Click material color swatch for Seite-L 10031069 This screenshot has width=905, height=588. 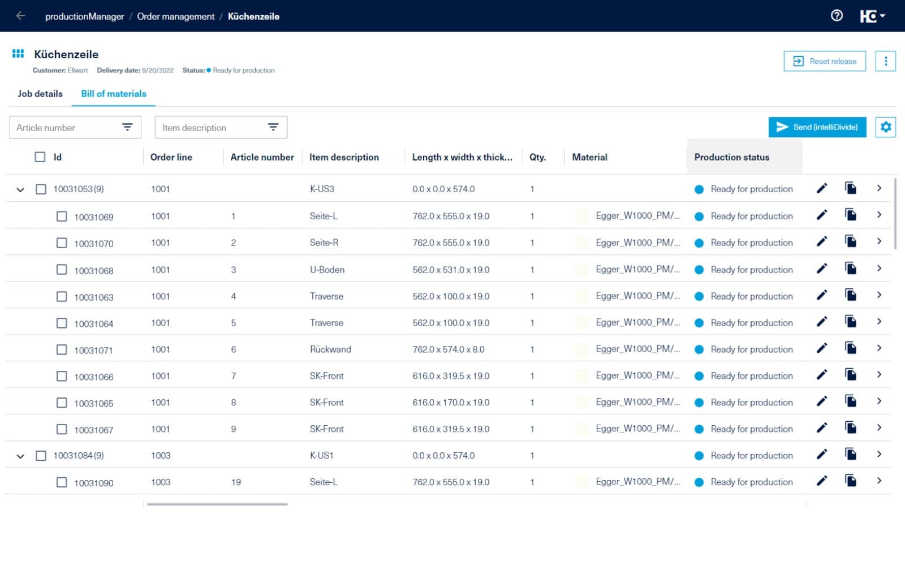tap(581, 216)
